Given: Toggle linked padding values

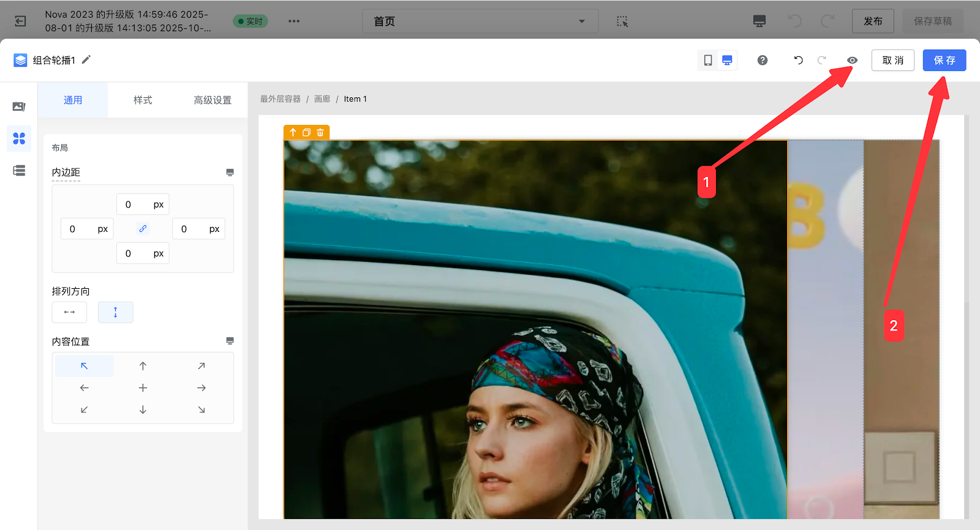Looking at the screenshot, I should click(x=143, y=229).
